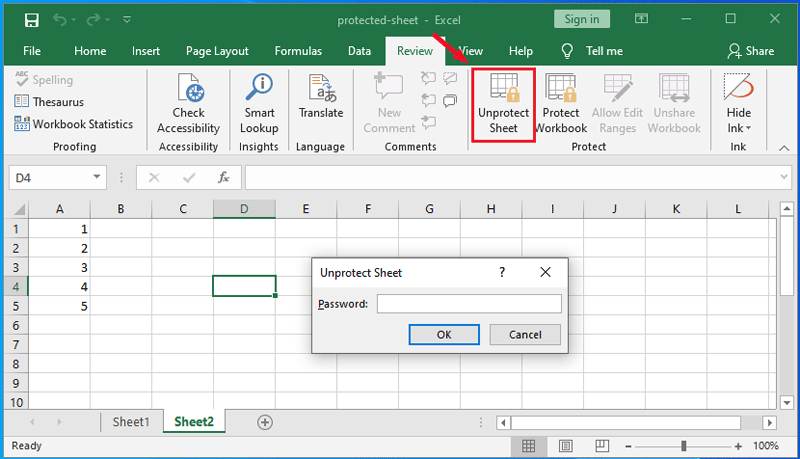The image size is (800, 459).
Task: Switch to the Insert tab
Action: pyautogui.click(x=146, y=51)
